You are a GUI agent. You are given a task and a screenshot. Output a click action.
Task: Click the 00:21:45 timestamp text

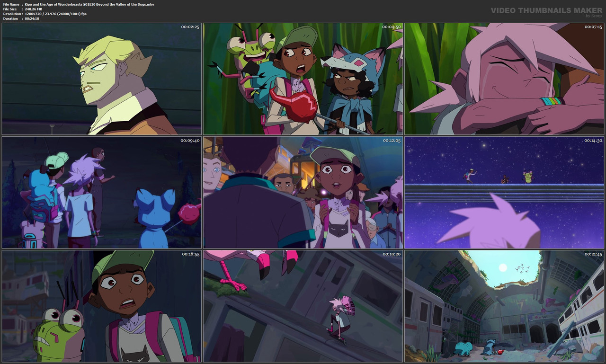[x=593, y=254]
